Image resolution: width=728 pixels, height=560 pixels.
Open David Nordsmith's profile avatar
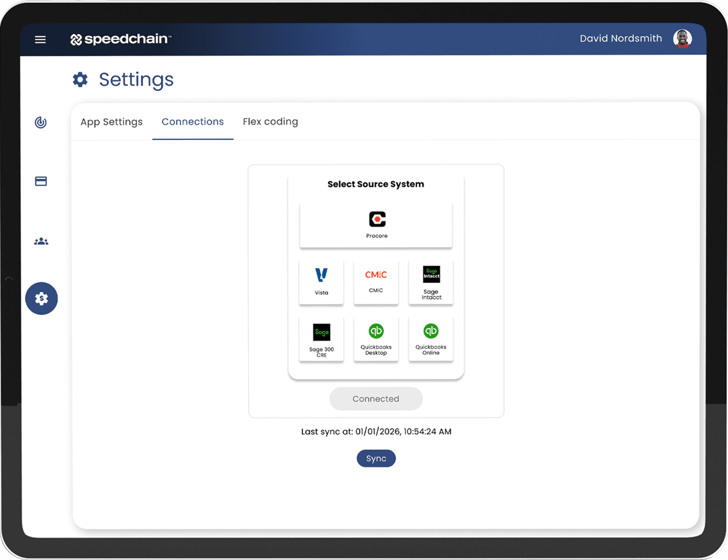click(x=682, y=38)
